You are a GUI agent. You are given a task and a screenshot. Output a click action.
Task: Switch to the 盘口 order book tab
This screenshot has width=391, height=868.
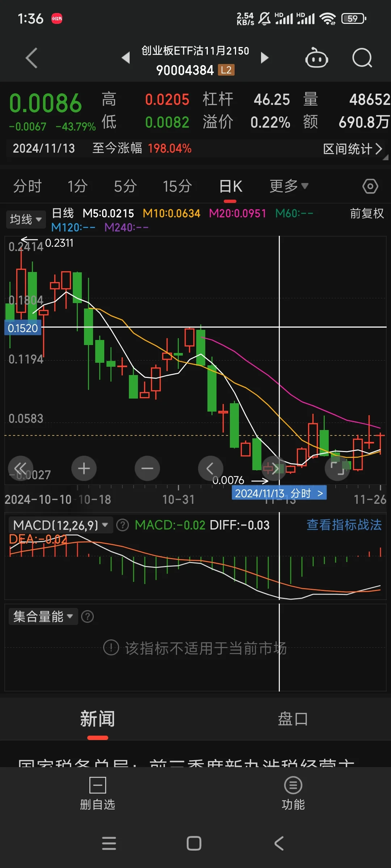point(293,719)
